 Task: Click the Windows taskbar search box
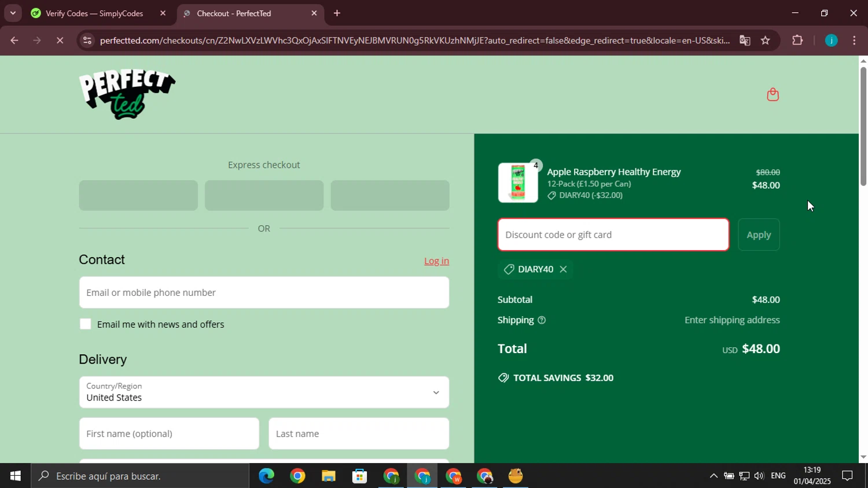coord(140,476)
